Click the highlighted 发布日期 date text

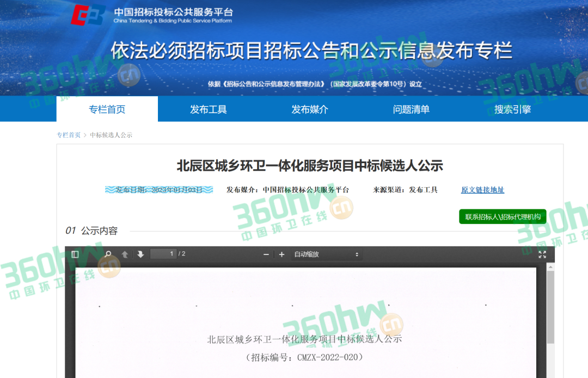159,190
